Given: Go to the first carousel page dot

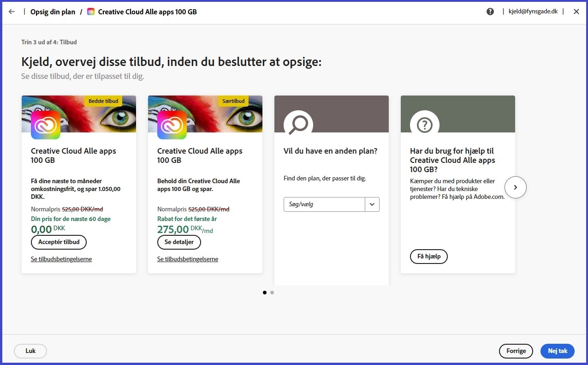Looking at the screenshot, I should (x=265, y=293).
